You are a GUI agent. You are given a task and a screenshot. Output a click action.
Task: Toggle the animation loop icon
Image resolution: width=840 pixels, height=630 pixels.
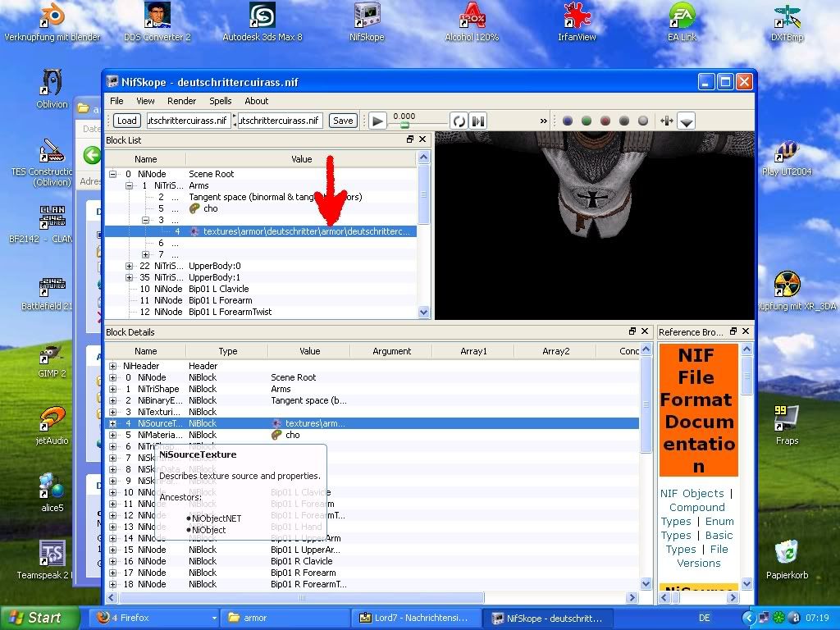459,121
